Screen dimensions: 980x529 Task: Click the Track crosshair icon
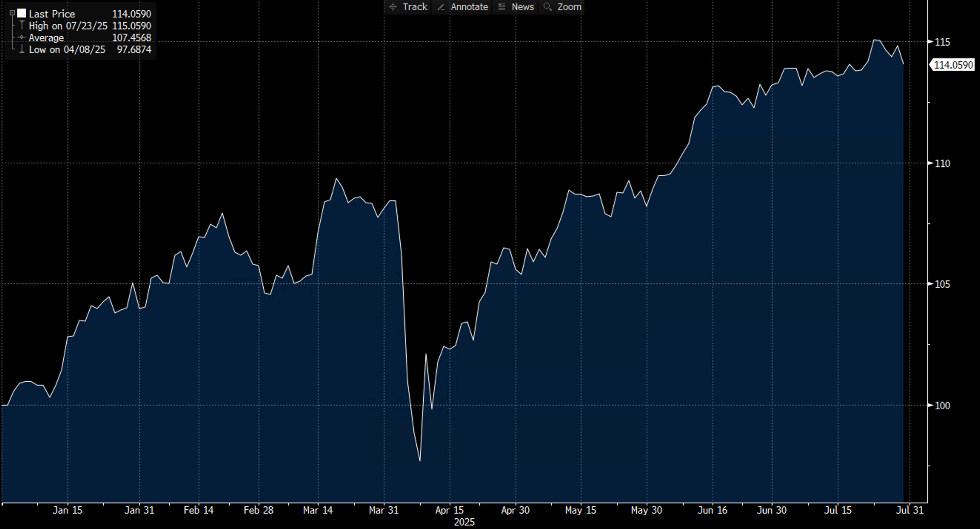[x=393, y=7]
